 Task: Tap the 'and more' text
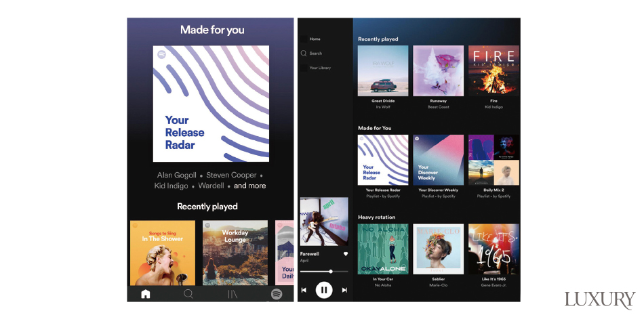click(249, 186)
